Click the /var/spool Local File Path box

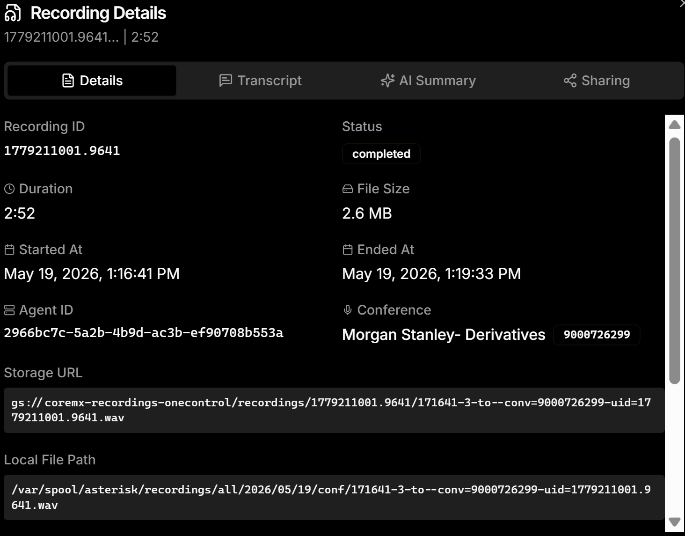[x=334, y=497]
